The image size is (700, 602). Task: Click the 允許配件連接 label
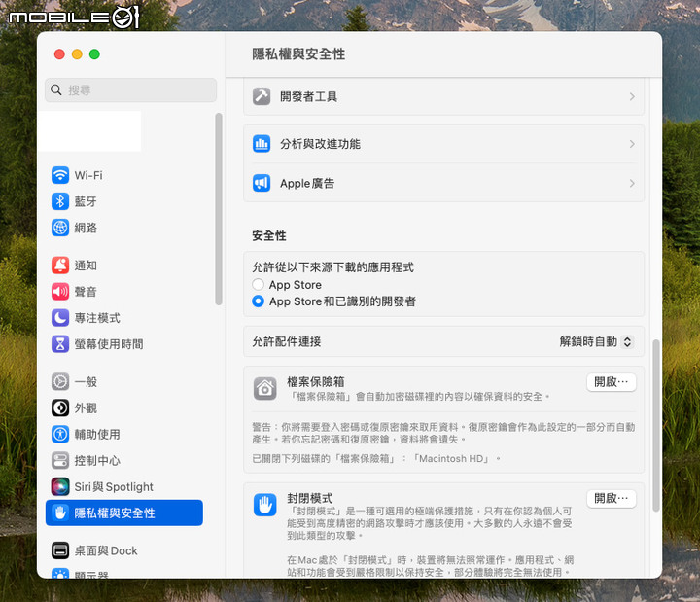coord(287,342)
